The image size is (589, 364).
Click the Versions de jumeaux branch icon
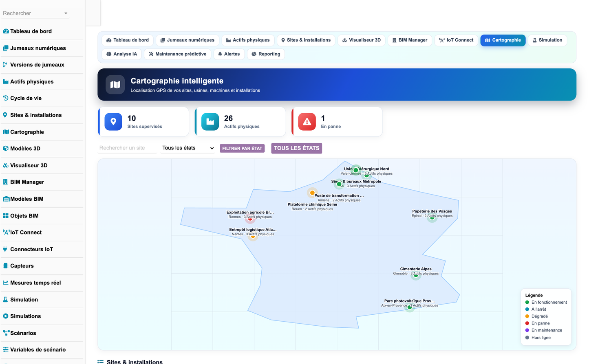pos(5,65)
